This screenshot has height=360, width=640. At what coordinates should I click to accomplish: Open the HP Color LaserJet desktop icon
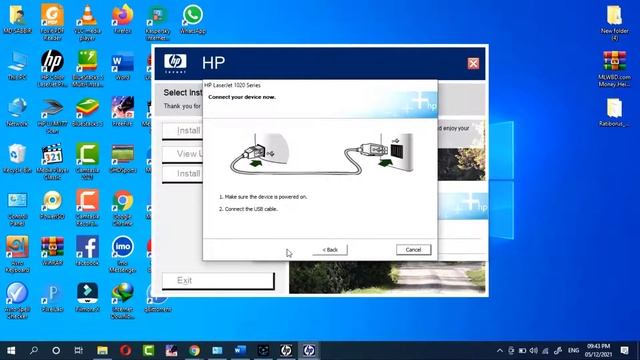(x=52, y=69)
